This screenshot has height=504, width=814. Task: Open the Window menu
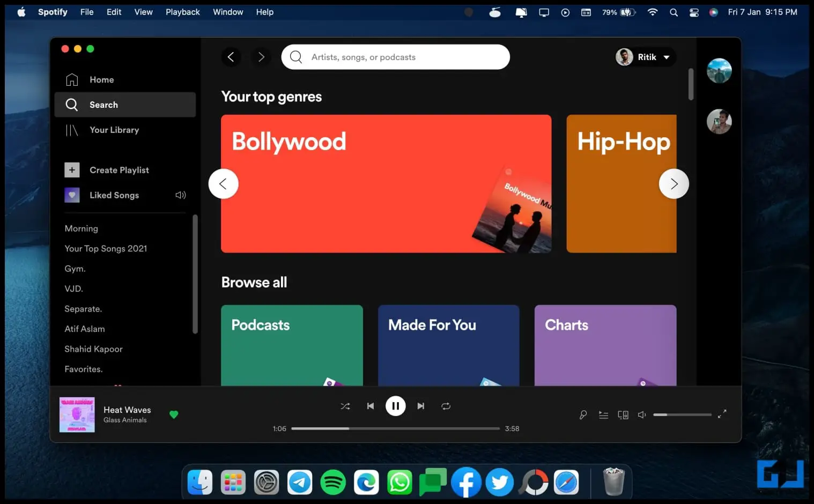(x=228, y=12)
